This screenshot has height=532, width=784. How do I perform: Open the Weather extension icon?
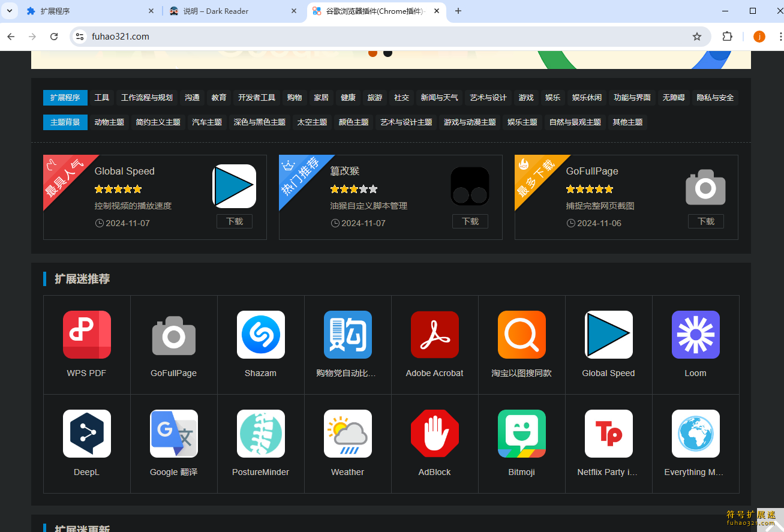(x=348, y=434)
